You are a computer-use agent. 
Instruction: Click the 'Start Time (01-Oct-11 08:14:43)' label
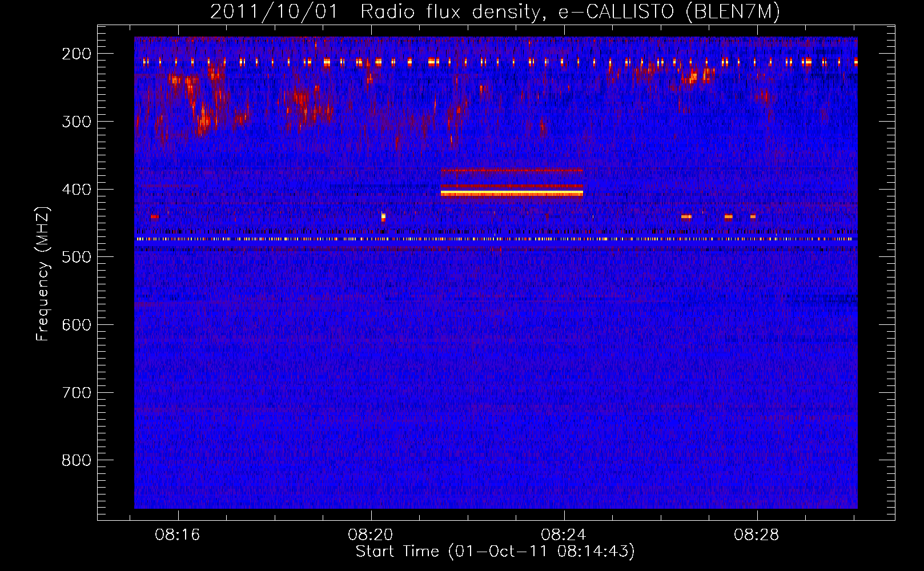coord(495,552)
